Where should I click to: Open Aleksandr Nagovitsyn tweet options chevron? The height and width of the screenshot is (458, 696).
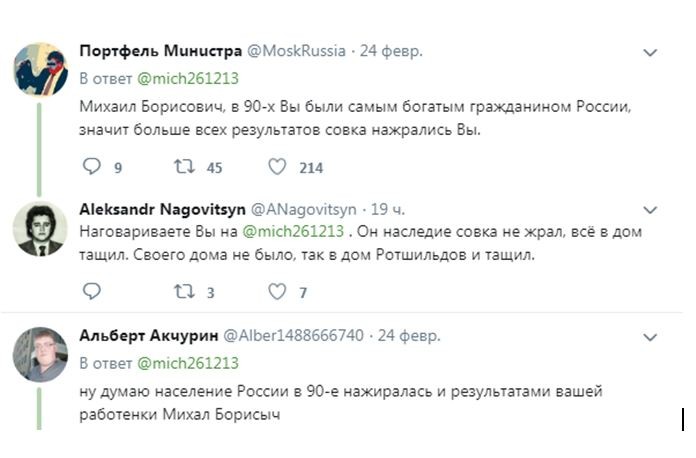click(x=650, y=210)
